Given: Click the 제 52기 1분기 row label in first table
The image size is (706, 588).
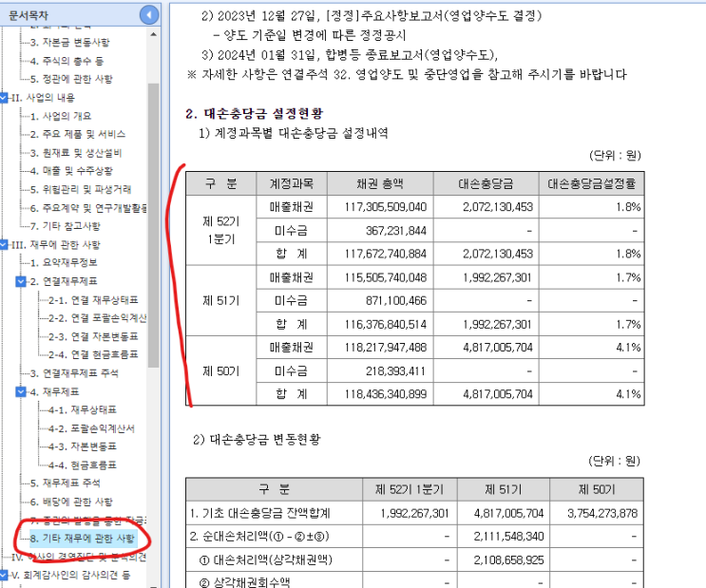Looking at the screenshot, I should (221, 230).
